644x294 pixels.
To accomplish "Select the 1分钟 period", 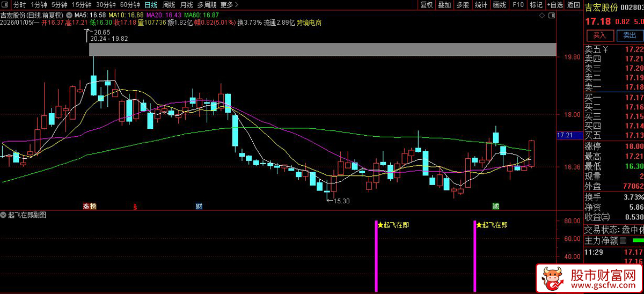I will click(39, 5).
